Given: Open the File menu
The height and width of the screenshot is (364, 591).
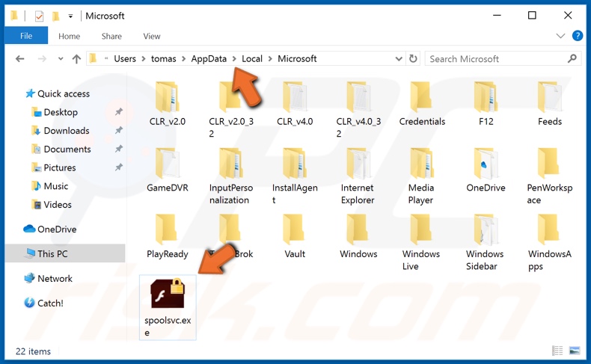Looking at the screenshot, I should pyautogui.click(x=26, y=36).
